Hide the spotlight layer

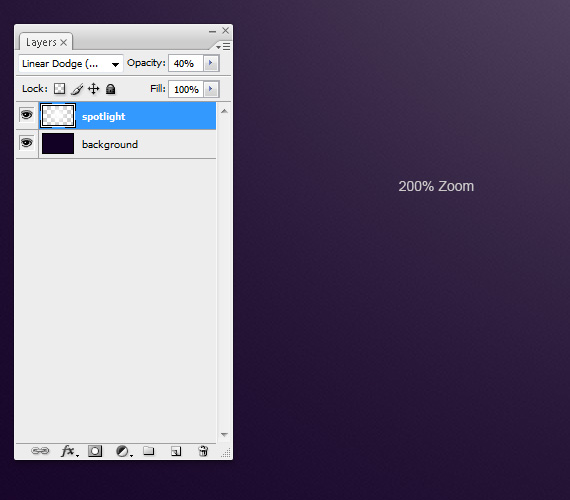pyautogui.click(x=27, y=115)
